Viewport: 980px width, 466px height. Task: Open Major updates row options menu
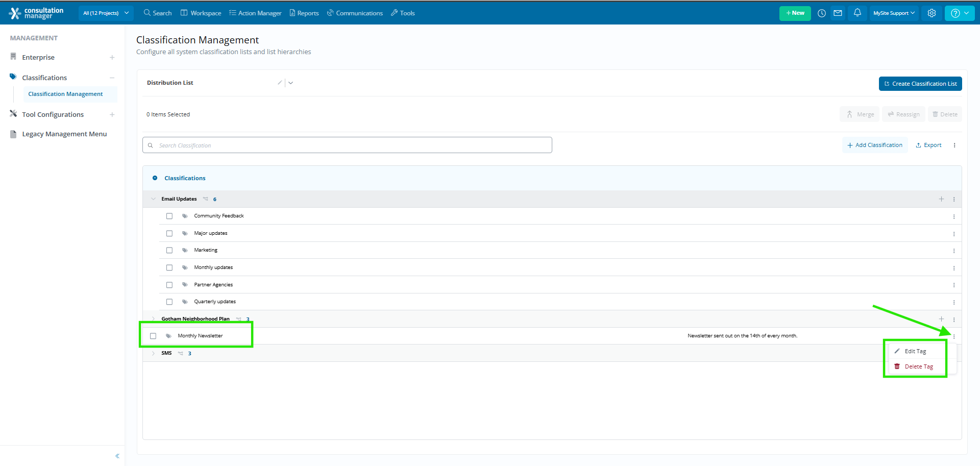(954, 234)
